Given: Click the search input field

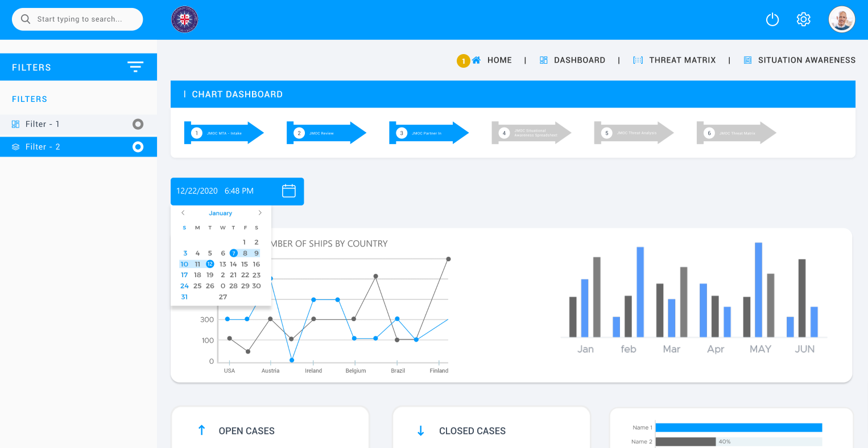Looking at the screenshot, I should tap(77, 19).
